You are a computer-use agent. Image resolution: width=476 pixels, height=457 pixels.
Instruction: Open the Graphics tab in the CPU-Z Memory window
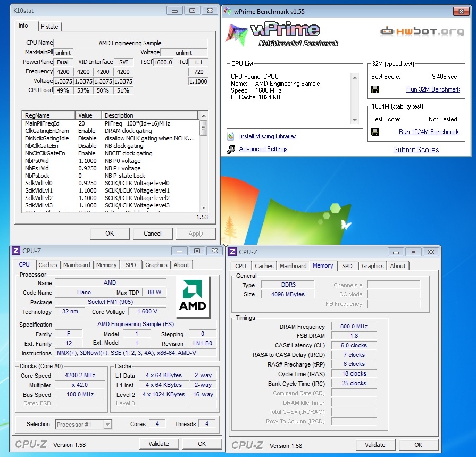pos(372,266)
